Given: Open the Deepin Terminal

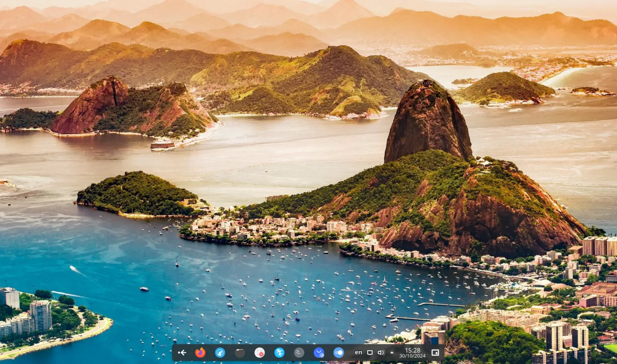Looking at the screenshot, I should [x=299, y=352].
